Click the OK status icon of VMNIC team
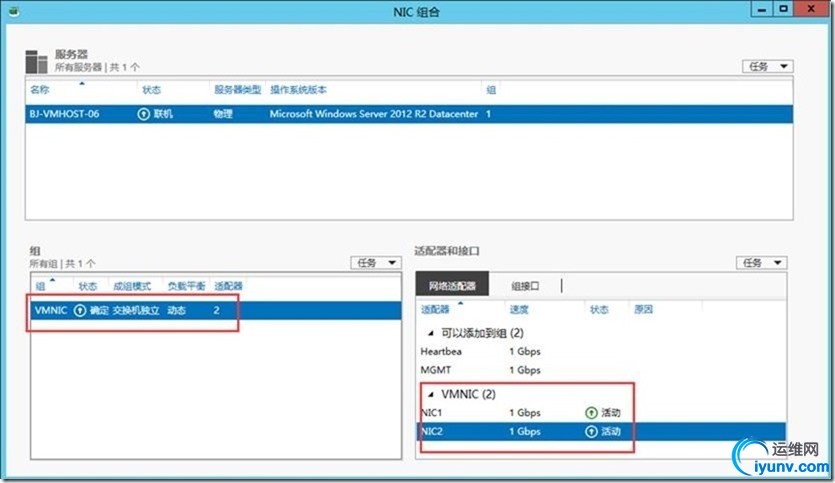The width and height of the screenshot is (835, 483). [80, 310]
